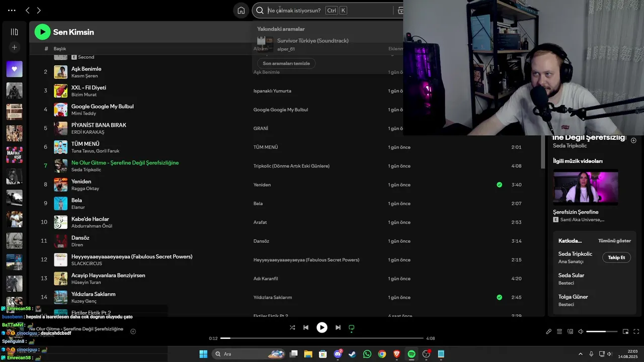
Task: Open artist Seda Tripkolic in track list
Action: coord(86,170)
